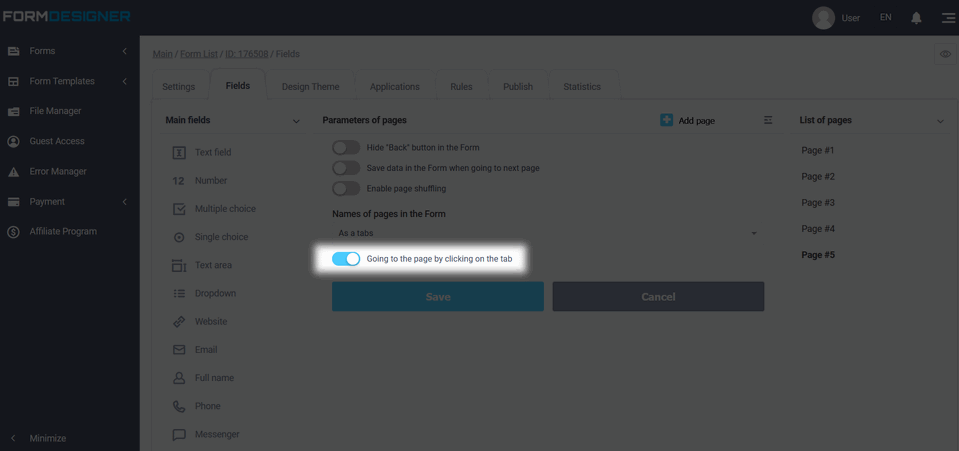Click the Error Manager menu label
Screen dimensions: 959x451
58,172
